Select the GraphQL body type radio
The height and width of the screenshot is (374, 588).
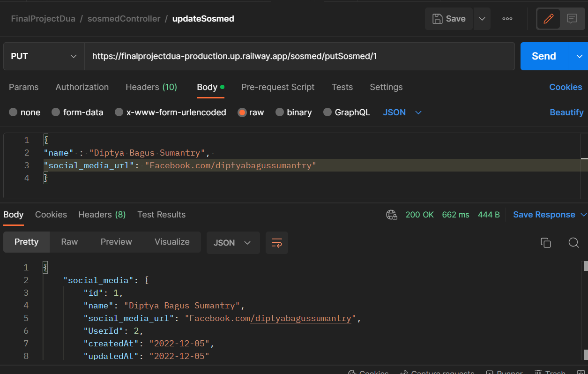click(x=327, y=112)
